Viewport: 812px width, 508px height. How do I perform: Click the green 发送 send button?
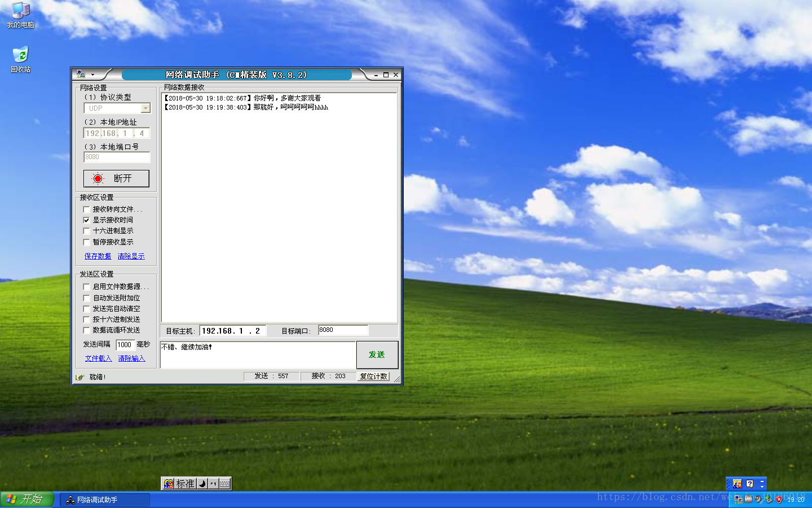[x=377, y=354]
